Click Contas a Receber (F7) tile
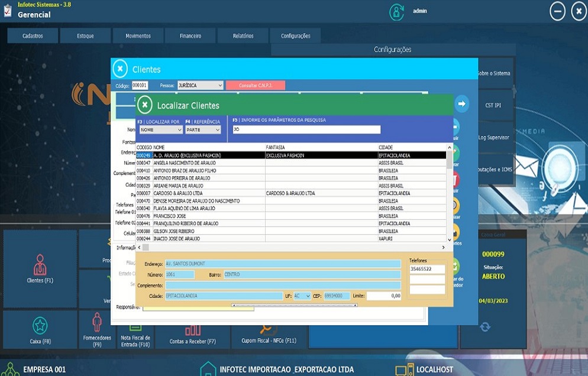Screen dimensions: 588x376 192,335
